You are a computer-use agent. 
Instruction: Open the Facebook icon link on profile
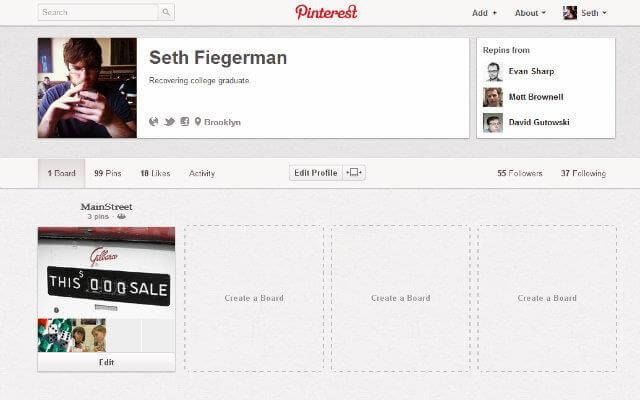click(x=184, y=122)
